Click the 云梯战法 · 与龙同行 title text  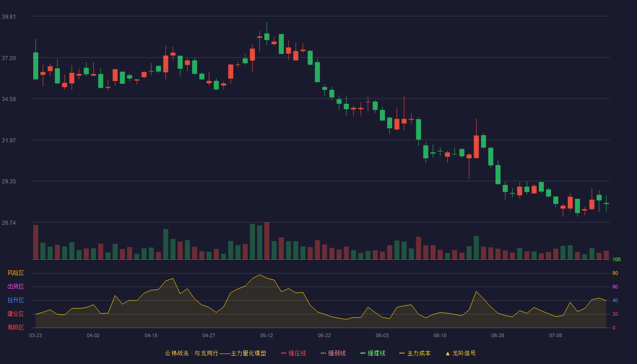[192, 353]
